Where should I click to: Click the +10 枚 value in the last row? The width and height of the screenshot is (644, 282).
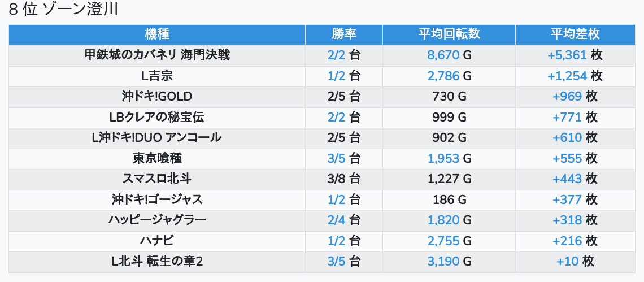point(575,262)
